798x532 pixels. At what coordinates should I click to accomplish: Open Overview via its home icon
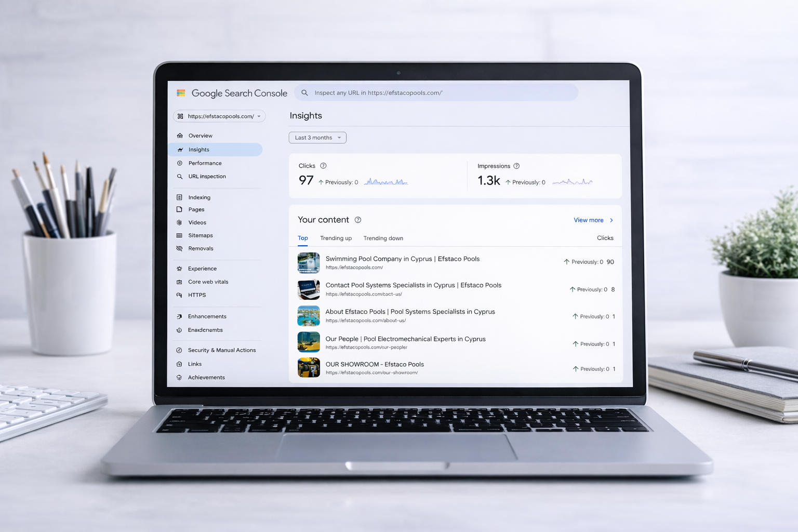(x=180, y=136)
